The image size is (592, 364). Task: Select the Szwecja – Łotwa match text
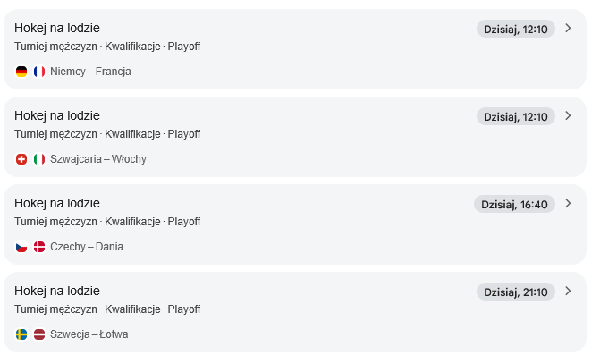click(x=89, y=334)
